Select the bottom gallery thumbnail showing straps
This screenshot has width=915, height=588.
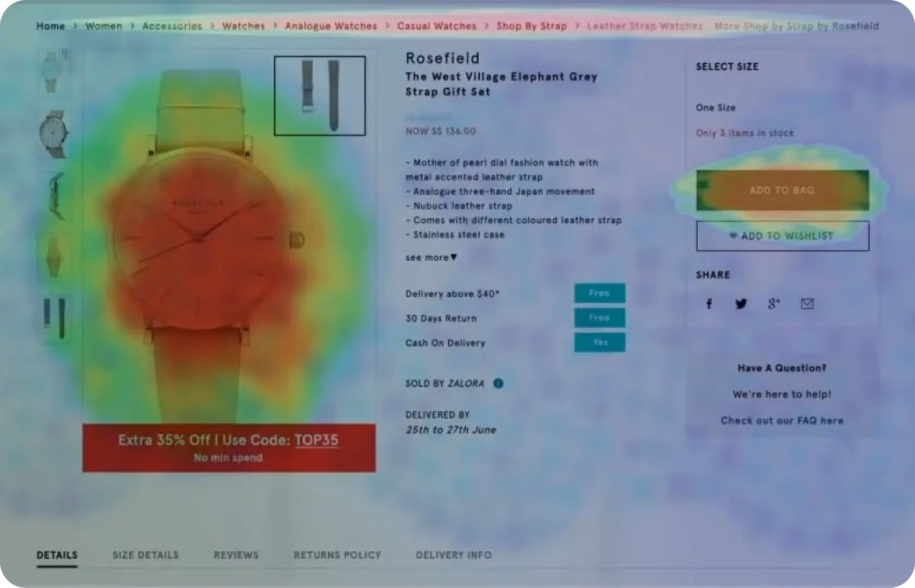click(x=53, y=318)
